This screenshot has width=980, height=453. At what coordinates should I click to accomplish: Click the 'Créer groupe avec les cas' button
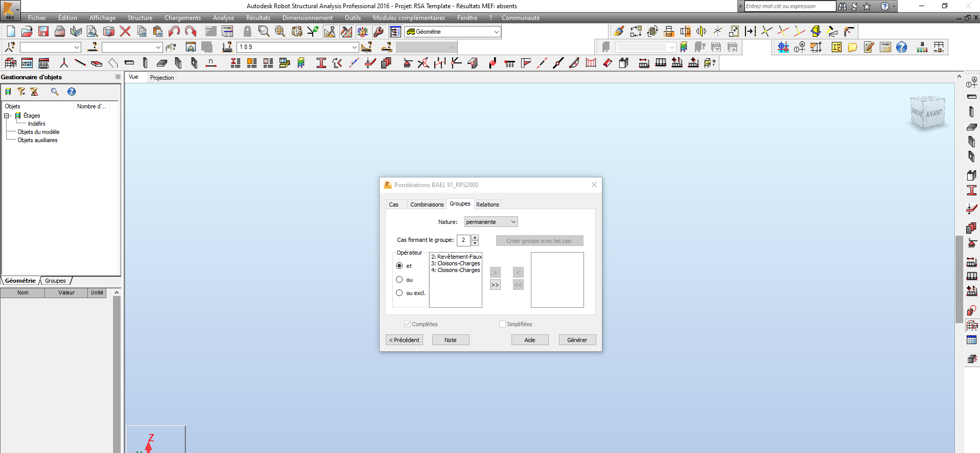(539, 241)
